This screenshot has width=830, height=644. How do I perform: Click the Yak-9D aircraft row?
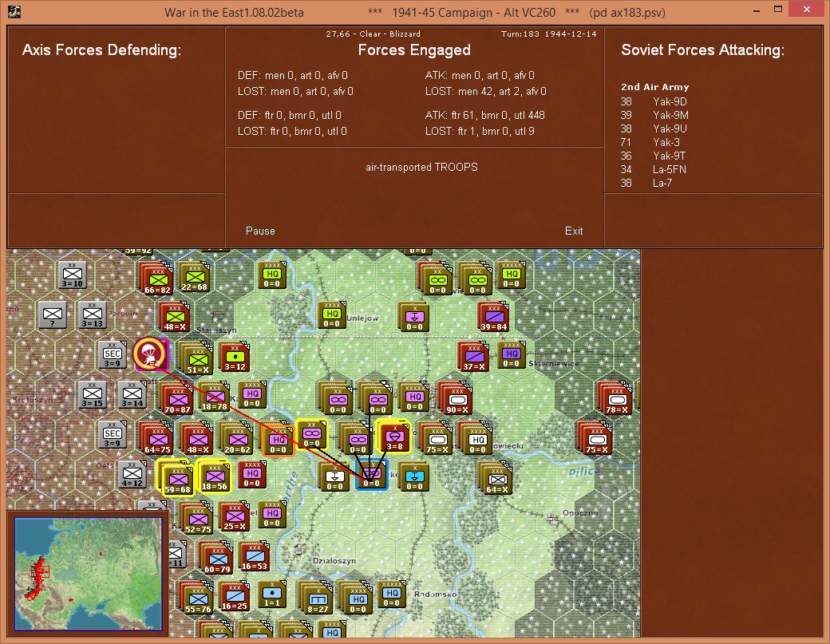coord(654,101)
